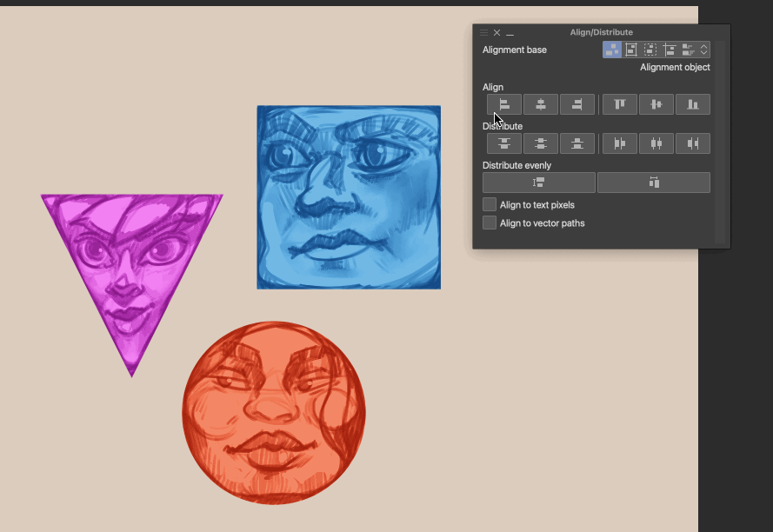The image size is (773, 532).
Task: Expand alignment base options with up-down arrows
Action: [x=704, y=50]
